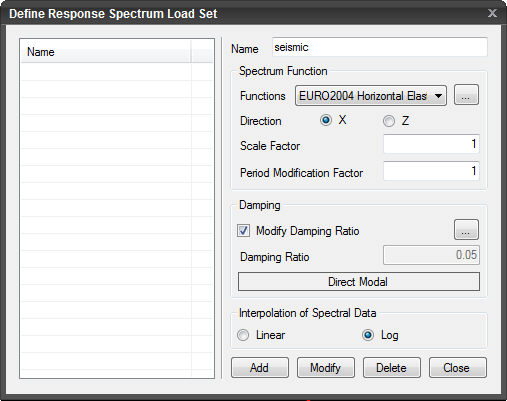Screen dimensions: 507x401
Task: Click the Period Modification Factor field
Action: click(431, 171)
